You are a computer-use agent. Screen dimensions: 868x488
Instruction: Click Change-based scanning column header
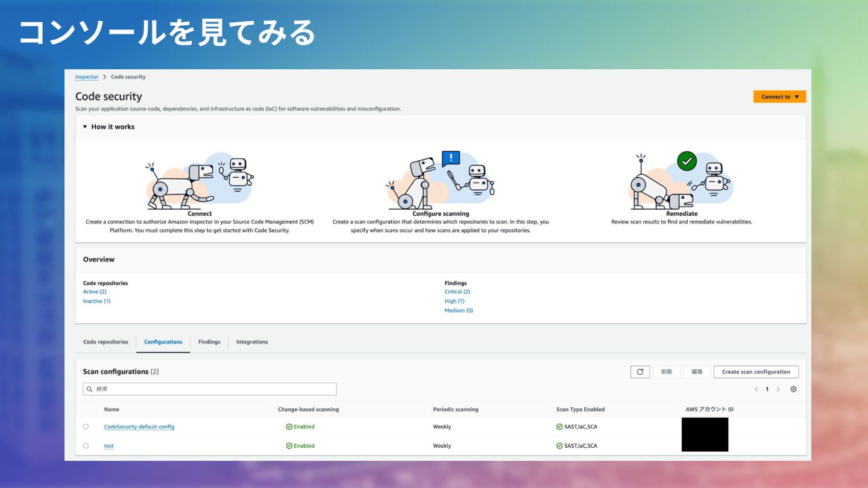click(x=308, y=410)
